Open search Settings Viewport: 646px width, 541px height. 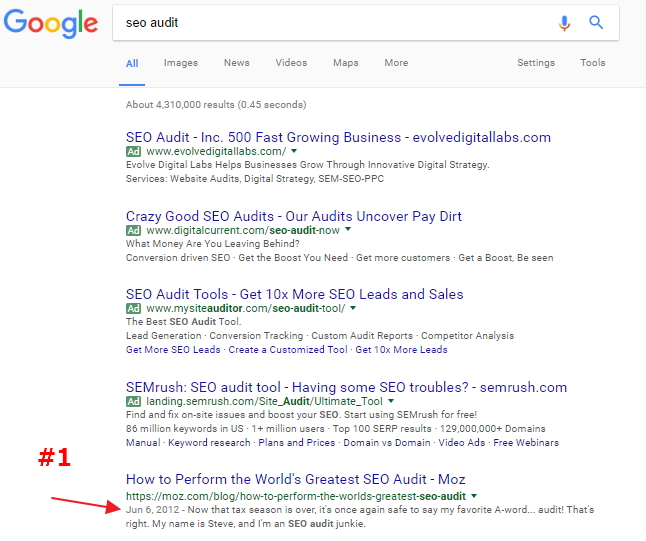(536, 63)
